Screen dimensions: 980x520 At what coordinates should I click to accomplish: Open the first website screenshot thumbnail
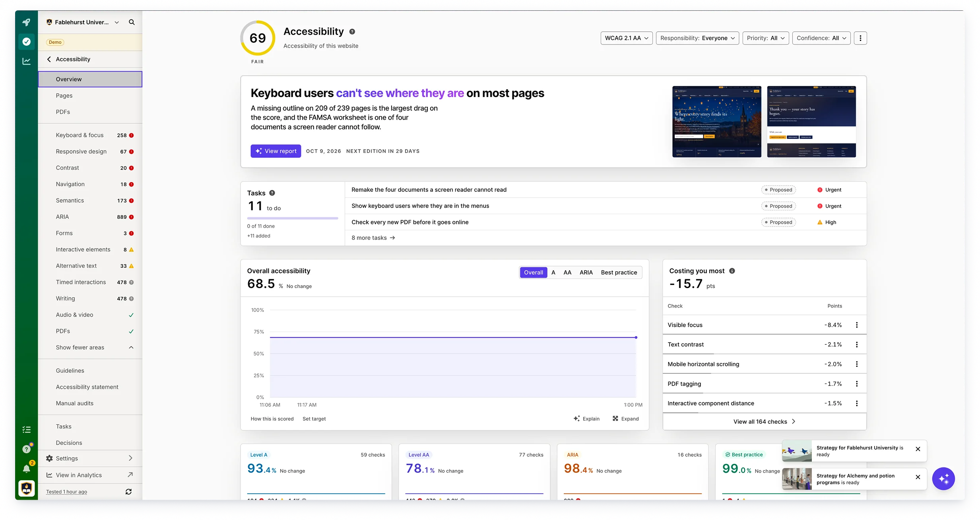(716, 121)
